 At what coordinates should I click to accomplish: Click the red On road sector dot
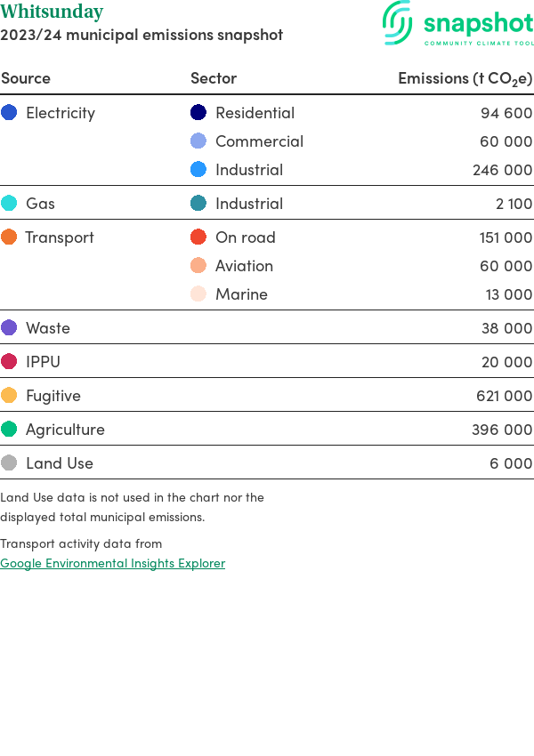click(198, 237)
